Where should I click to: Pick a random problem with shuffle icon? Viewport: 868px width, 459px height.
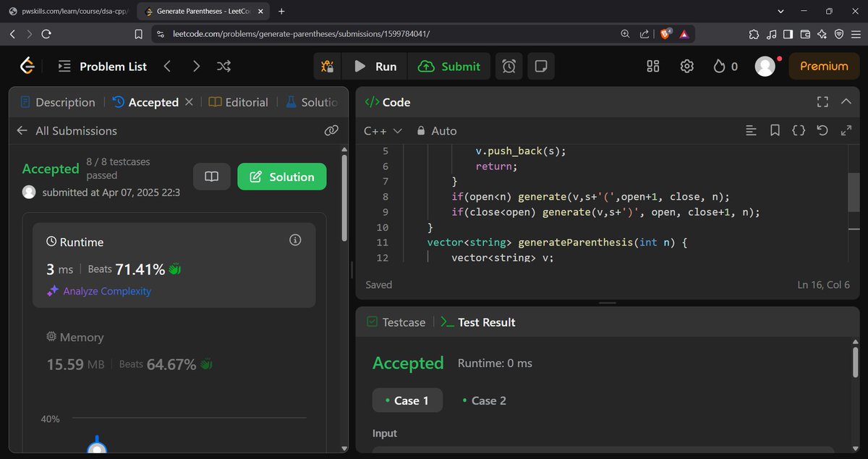pos(224,66)
